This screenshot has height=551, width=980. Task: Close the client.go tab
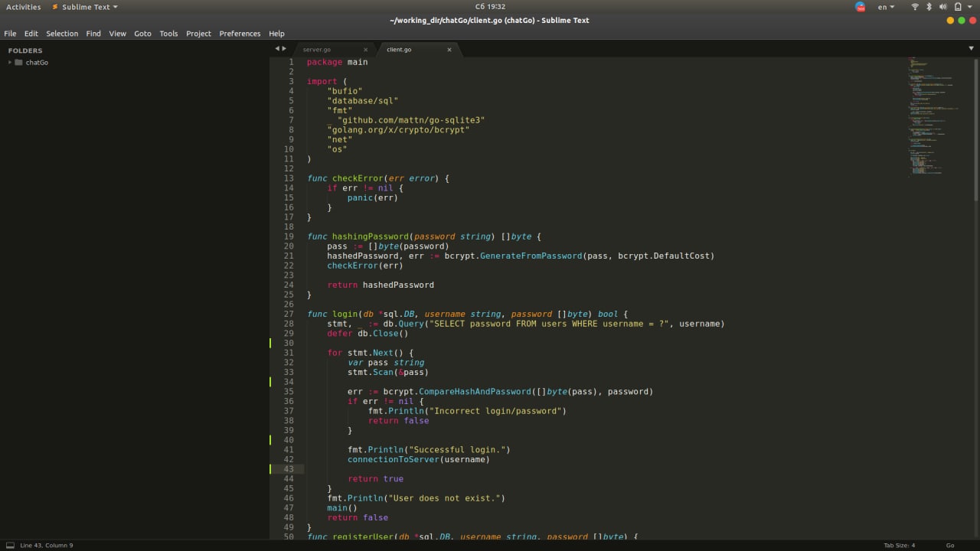click(x=449, y=50)
